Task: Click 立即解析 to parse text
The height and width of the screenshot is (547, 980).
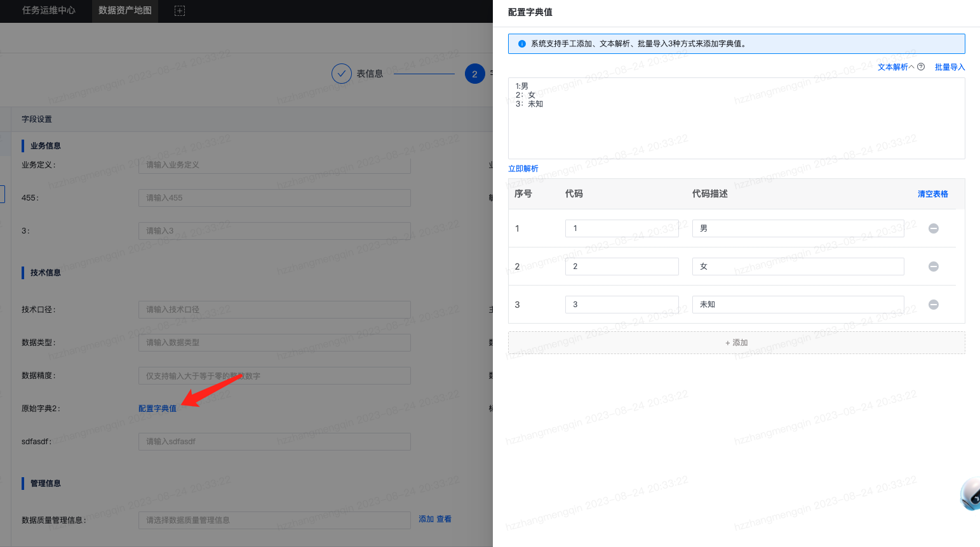Action: [x=523, y=168]
